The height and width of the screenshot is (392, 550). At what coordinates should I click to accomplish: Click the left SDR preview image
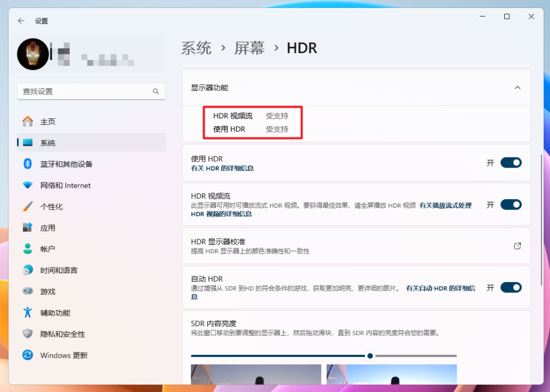[x=256, y=374]
